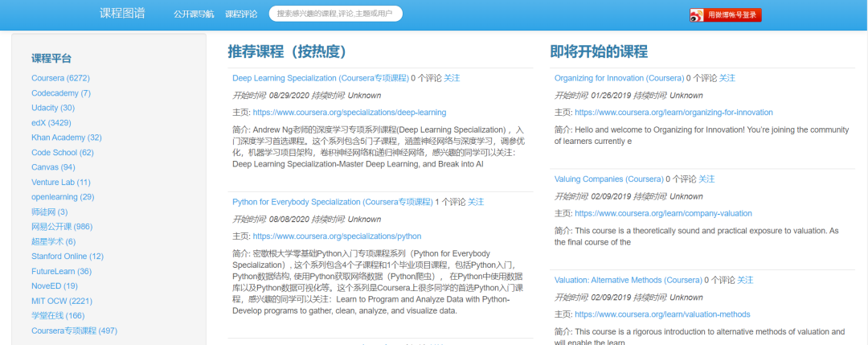Image resolution: width=868 pixels, height=345 pixels.
Task: Open the 公开课导航 menu item
Action: (194, 14)
